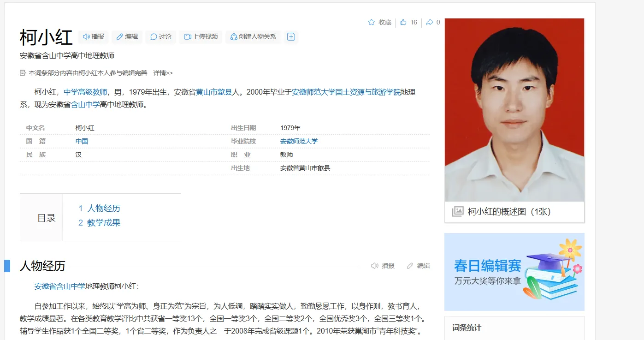Viewport: 644px width, 340px height.
Task: Click 编辑 pencil in 人物经历 section header
Action: (x=419, y=266)
